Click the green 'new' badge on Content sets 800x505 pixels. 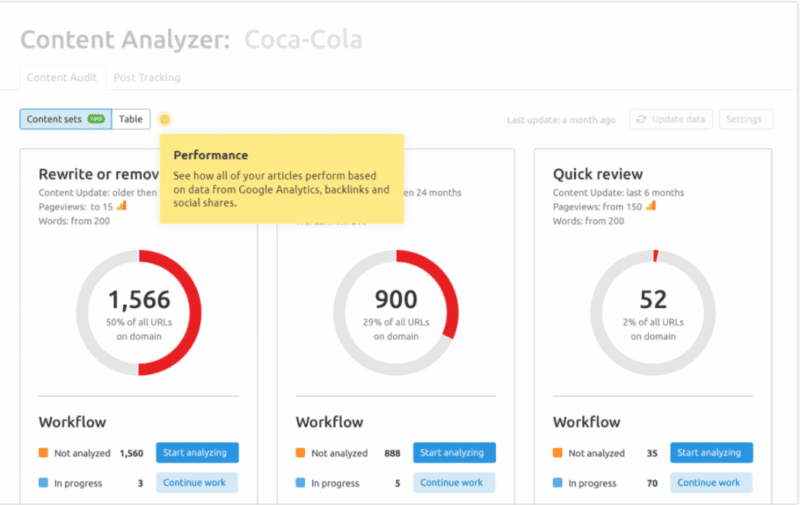[96, 119]
